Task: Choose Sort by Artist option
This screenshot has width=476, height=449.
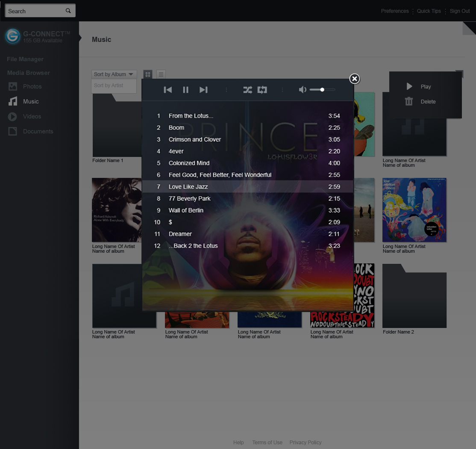Action: pos(114,86)
